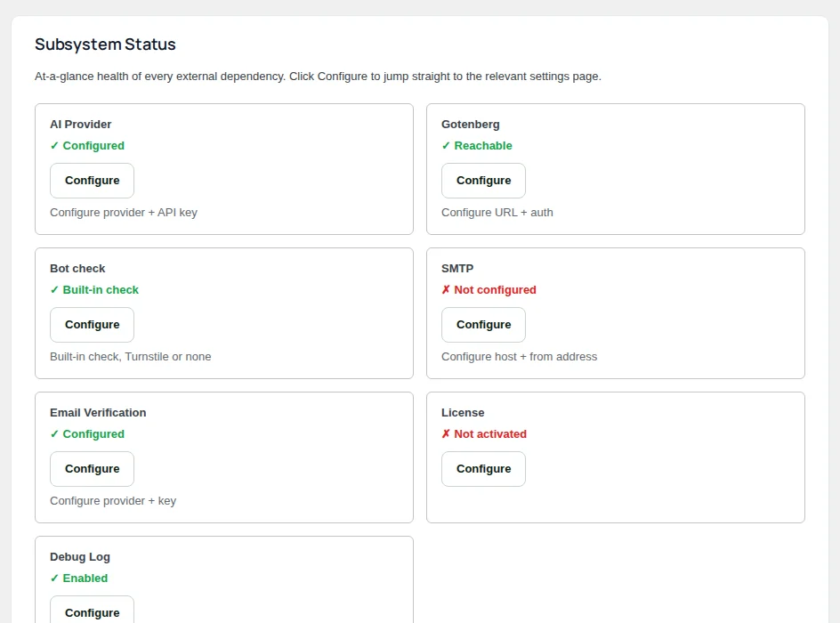Click 'Configure URL + auth' hint text
840x623 pixels.
[497, 213]
